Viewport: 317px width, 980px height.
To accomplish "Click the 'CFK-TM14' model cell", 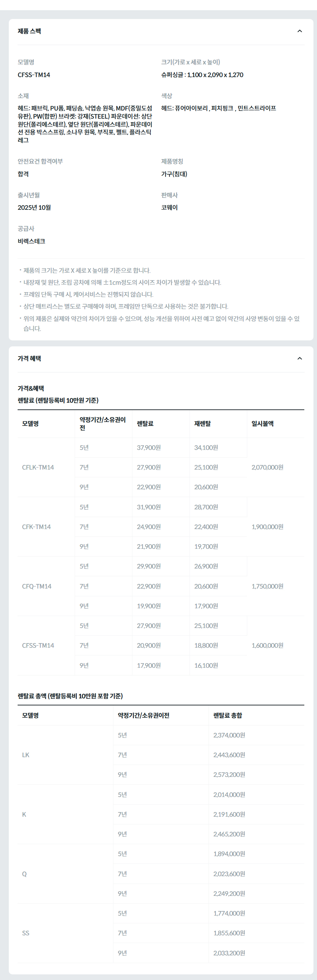I will (x=36, y=527).
